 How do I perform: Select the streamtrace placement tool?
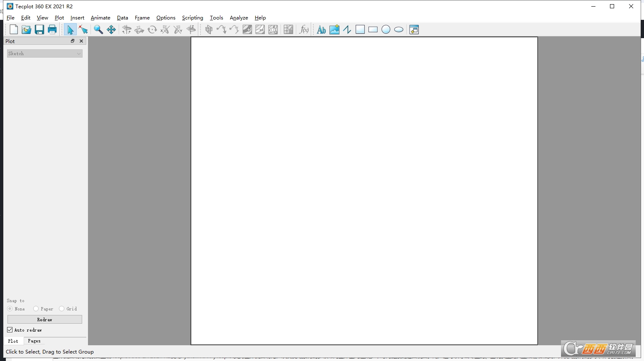pos(222,29)
